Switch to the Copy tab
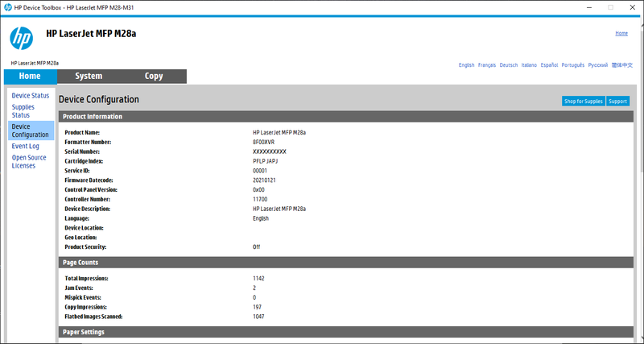 coord(154,76)
